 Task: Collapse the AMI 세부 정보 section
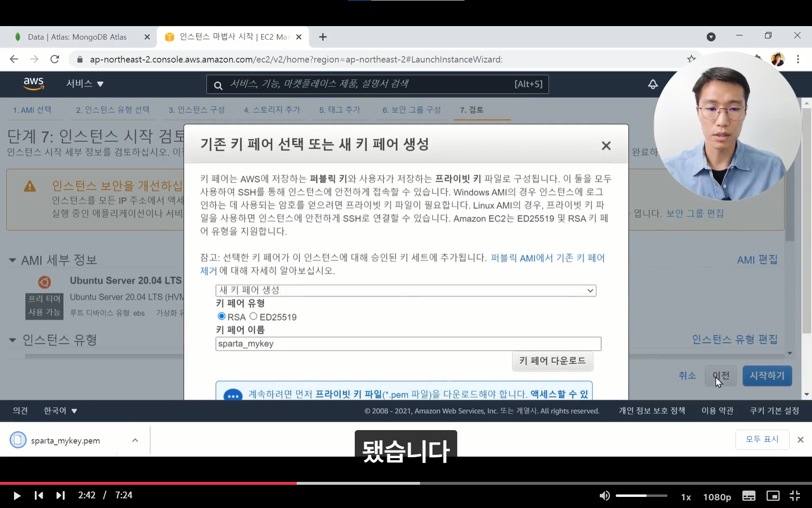[13, 260]
